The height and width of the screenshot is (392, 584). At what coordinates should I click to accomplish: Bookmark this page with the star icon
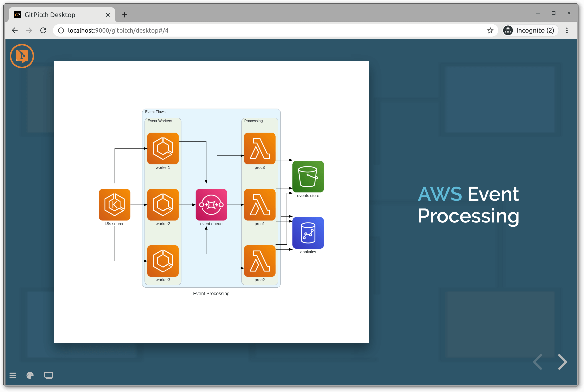(x=490, y=30)
